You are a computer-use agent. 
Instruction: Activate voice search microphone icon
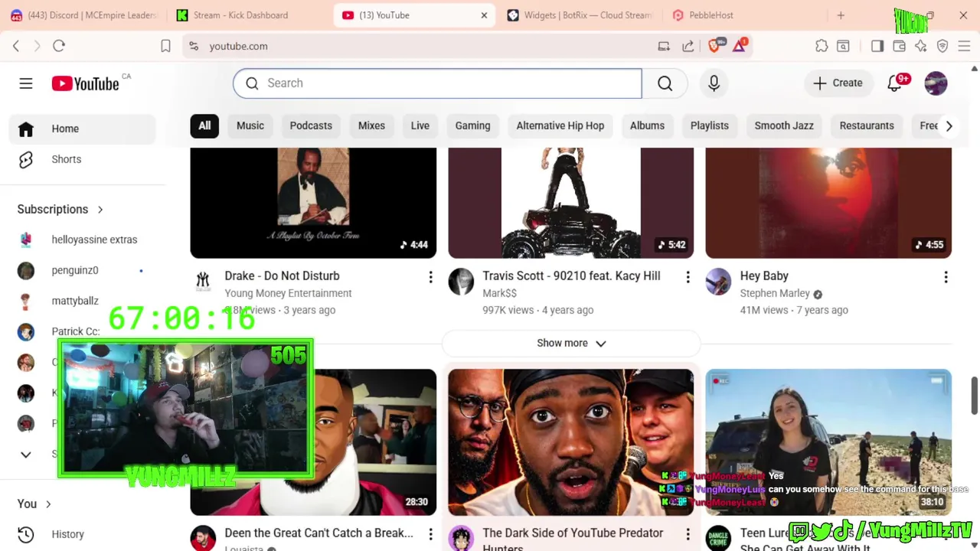tap(714, 83)
